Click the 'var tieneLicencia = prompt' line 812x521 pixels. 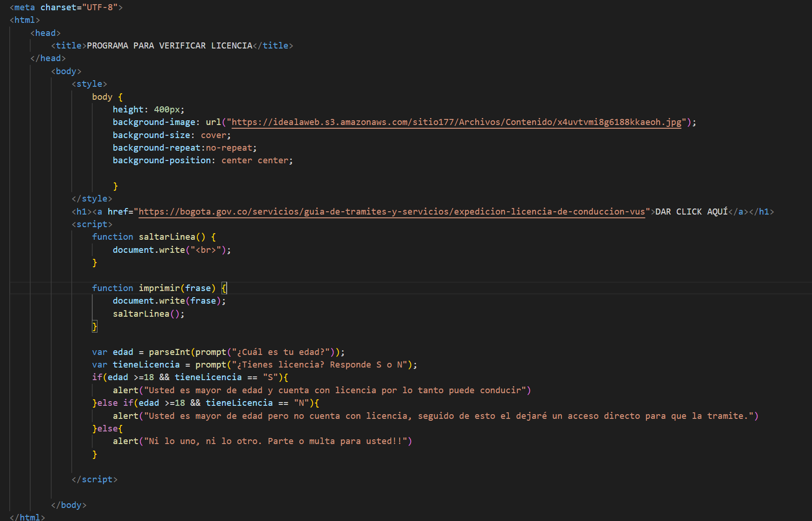tap(255, 365)
